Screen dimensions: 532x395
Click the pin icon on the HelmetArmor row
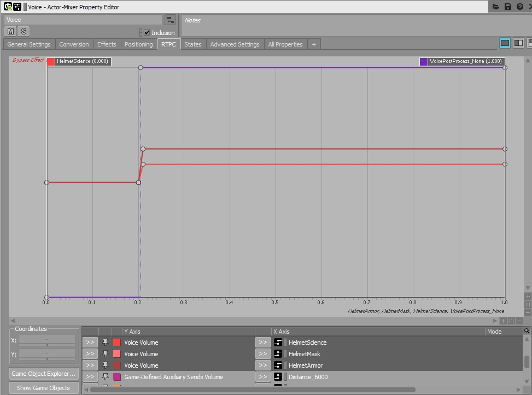coord(105,365)
